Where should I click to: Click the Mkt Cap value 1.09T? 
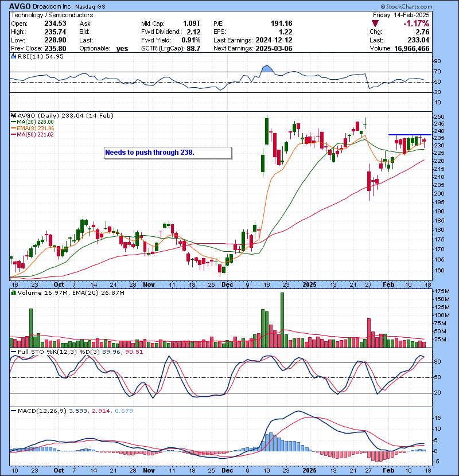(x=192, y=24)
